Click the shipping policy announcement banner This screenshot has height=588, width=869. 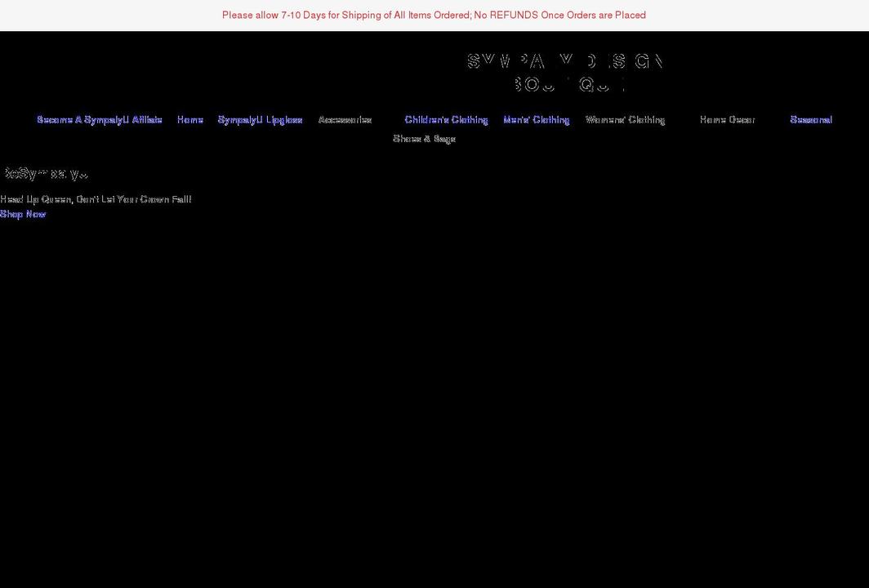pyautogui.click(x=434, y=15)
